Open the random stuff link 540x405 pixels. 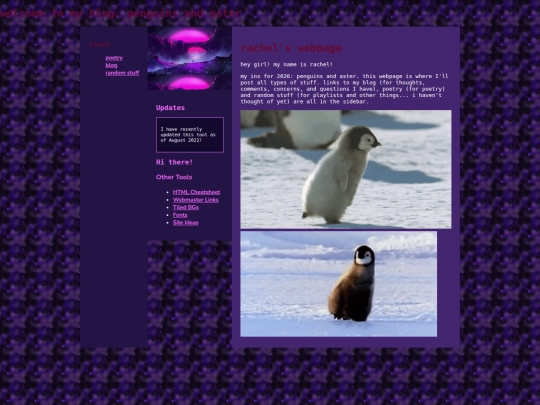click(122, 73)
